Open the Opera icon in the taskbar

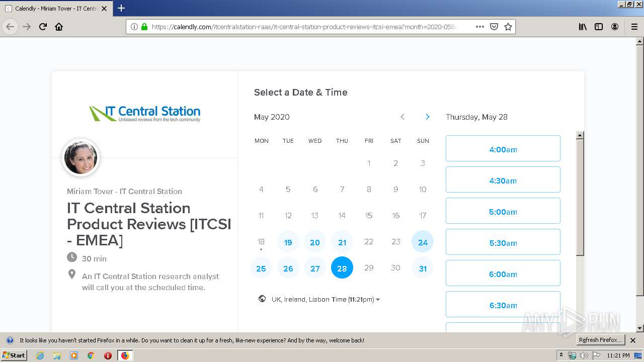[x=108, y=355]
